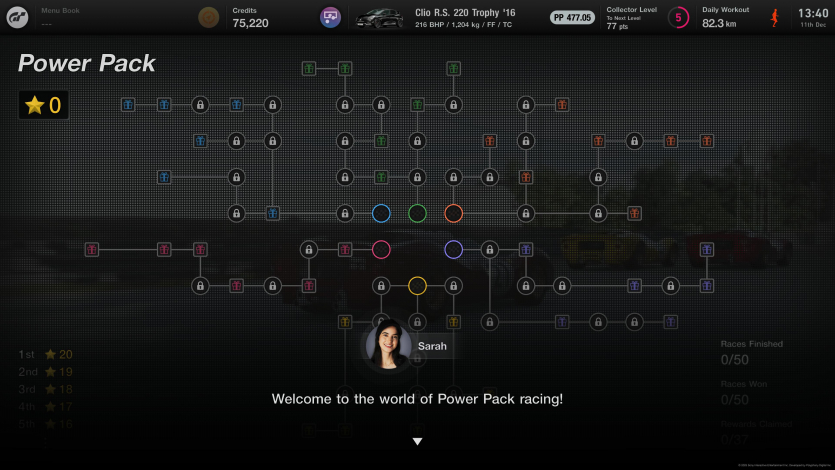Click the Collector Level 5 ring
This screenshot has width=835, height=470.
(678, 17)
